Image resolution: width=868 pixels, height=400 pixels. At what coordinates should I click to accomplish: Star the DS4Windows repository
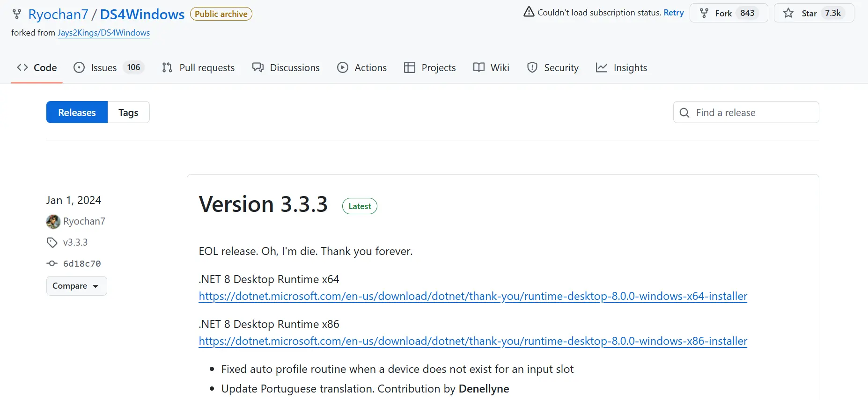click(x=814, y=13)
